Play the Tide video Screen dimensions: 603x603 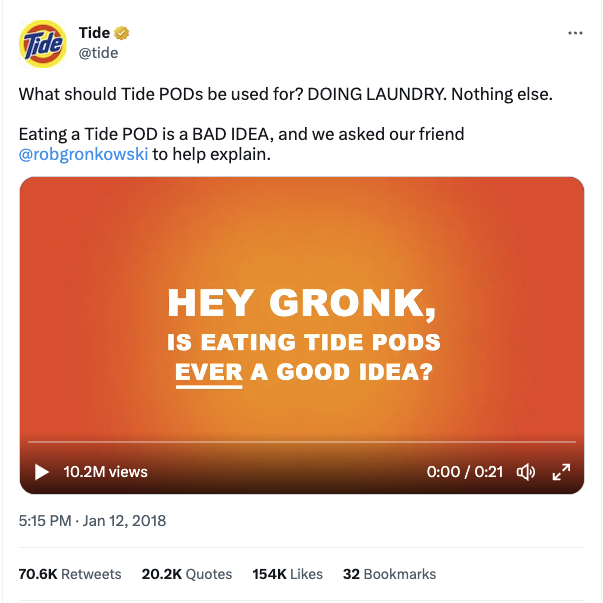coord(41,472)
